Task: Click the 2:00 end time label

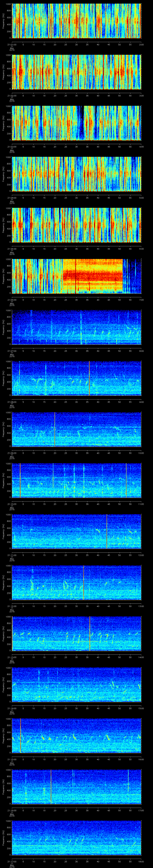Action: click(x=141, y=44)
